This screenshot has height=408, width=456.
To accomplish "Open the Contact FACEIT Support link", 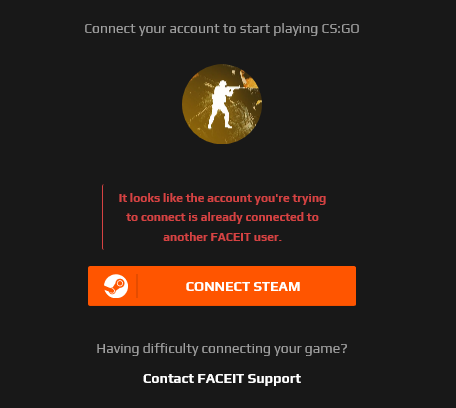I will [x=222, y=379].
